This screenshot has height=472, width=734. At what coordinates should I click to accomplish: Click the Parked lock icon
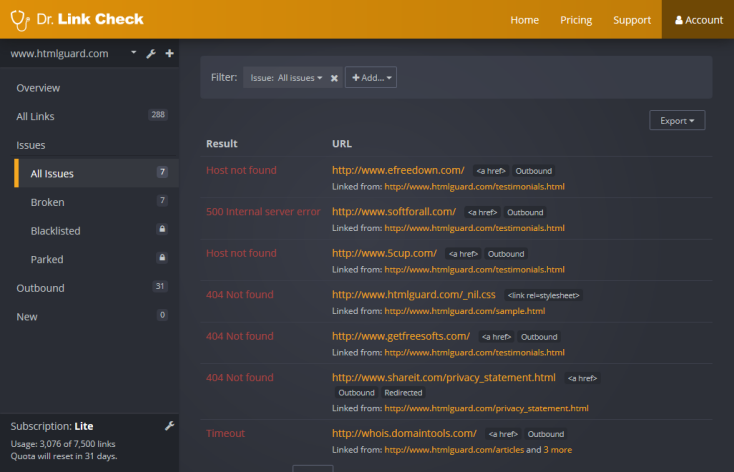[162, 258]
